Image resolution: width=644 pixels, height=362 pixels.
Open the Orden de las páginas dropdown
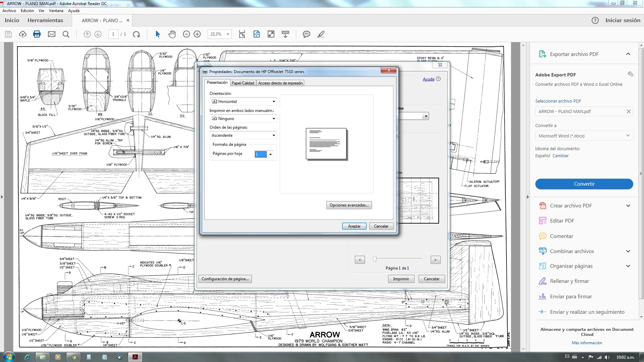click(243, 135)
